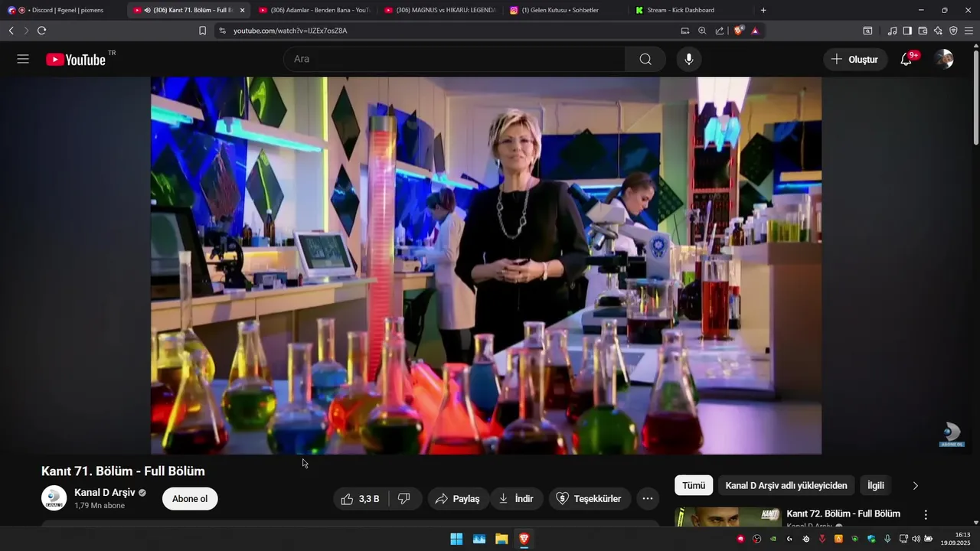Viewport: 980px width, 551px height.
Task: Open the account avatar menu
Action: pos(944,59)
